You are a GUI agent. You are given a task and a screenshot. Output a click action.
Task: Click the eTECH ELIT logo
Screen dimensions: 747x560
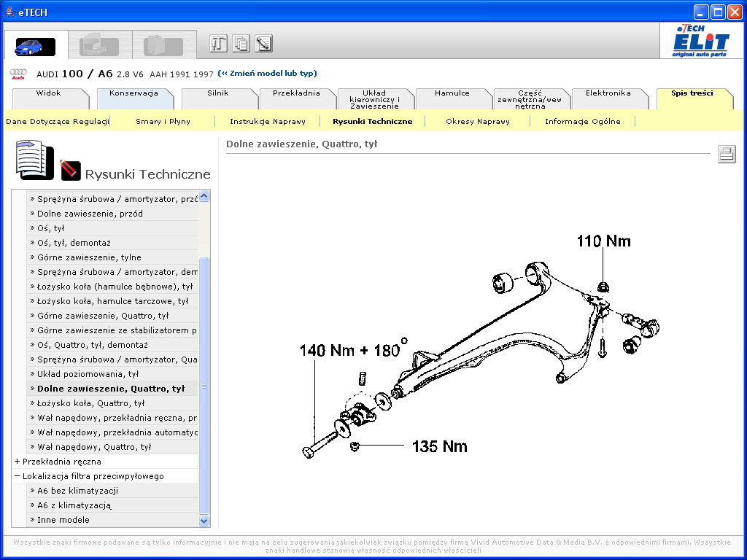tap(700, 41)
